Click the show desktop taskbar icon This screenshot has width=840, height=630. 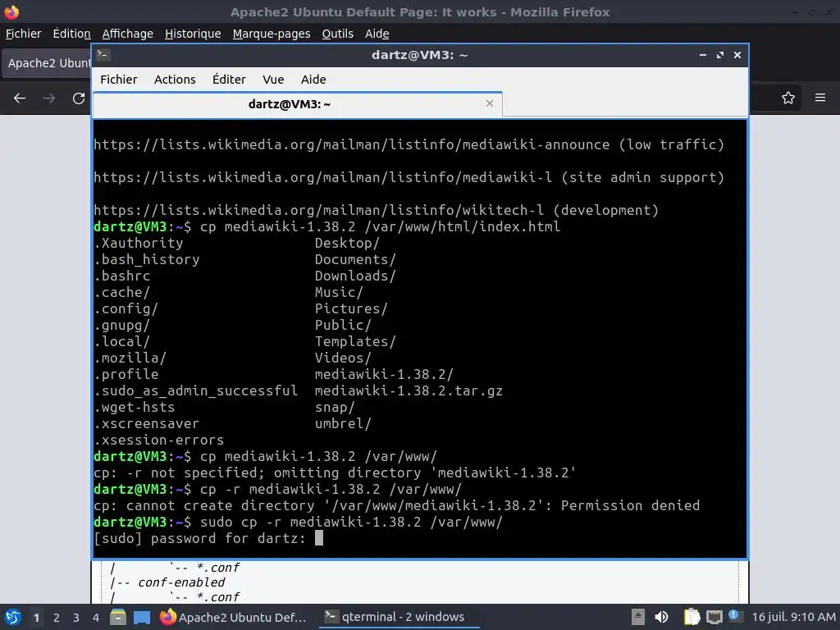click(142, 617)
